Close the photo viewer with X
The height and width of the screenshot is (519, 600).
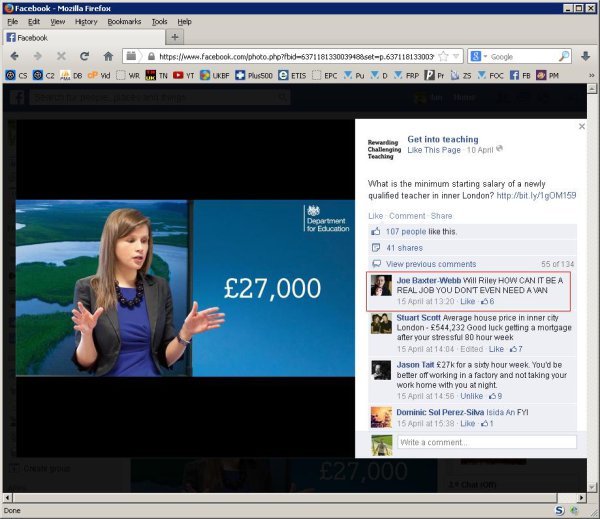pos(582,127)
